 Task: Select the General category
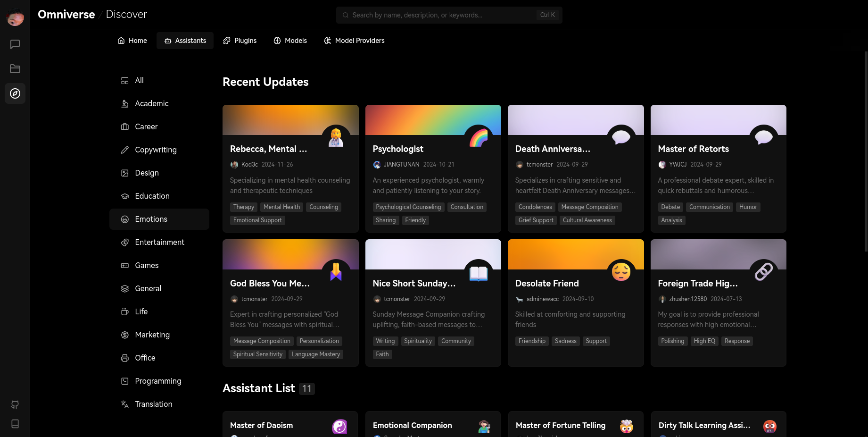(159, 289)
